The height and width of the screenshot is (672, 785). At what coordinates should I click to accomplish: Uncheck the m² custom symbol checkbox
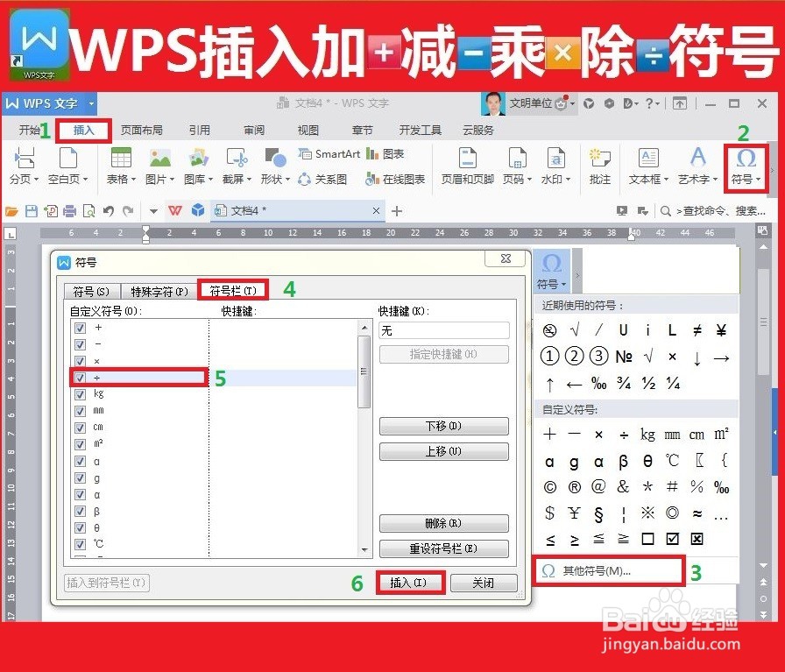80,444
